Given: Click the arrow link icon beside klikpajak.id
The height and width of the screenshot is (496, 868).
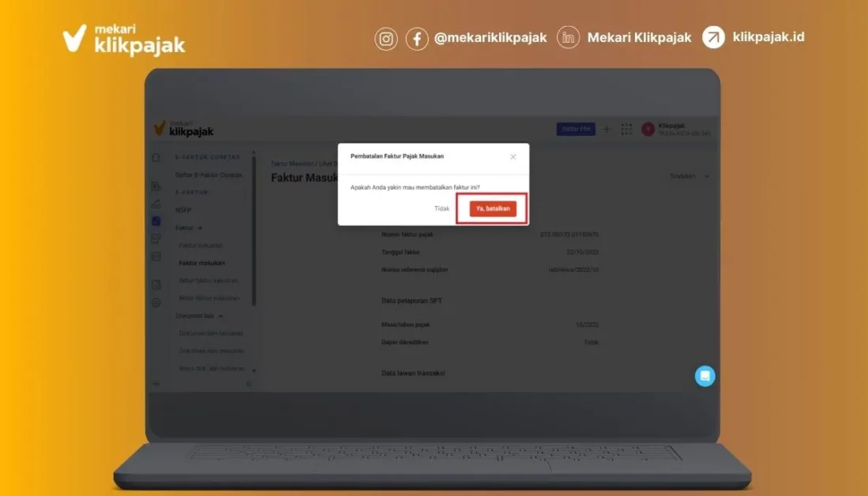Looking at the screenshot, I should coord(713,37).
